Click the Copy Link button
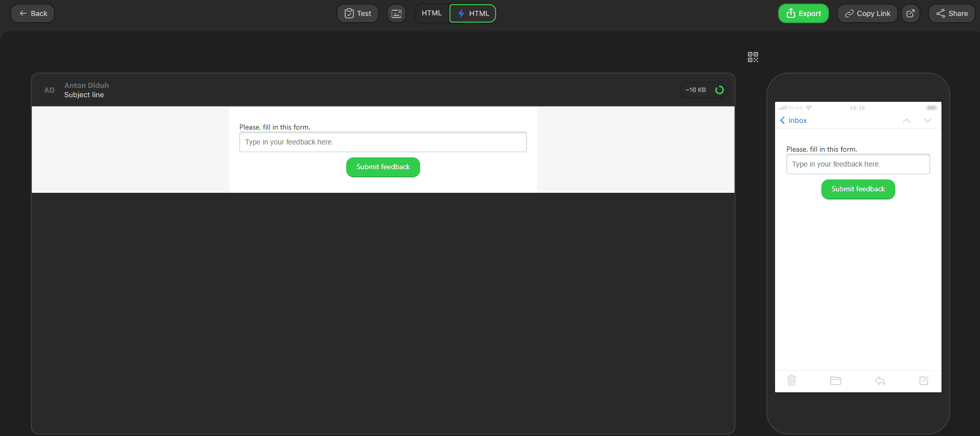The height and width of the screenshot is (436, 980). point(867,13)
